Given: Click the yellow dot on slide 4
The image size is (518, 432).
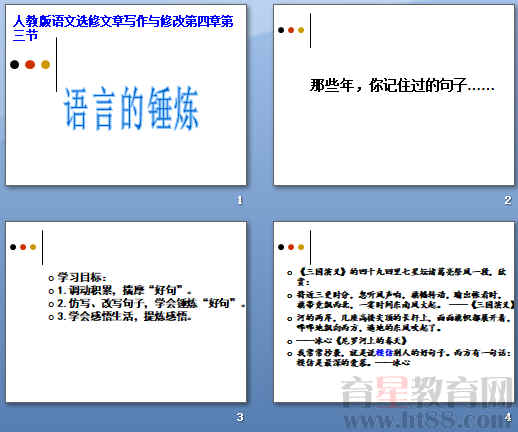Looking at the screenshot, I should click(x=301, y=247).
